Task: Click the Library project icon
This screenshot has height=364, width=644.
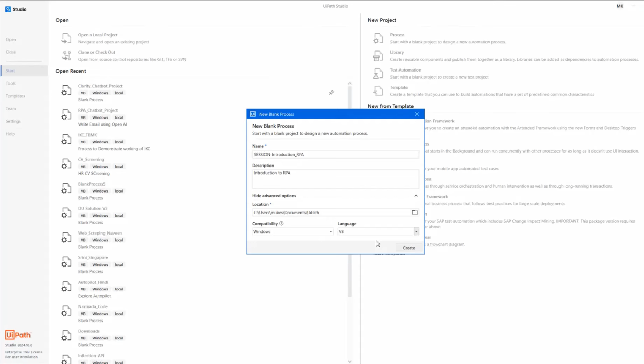Action: coord(378,56)
